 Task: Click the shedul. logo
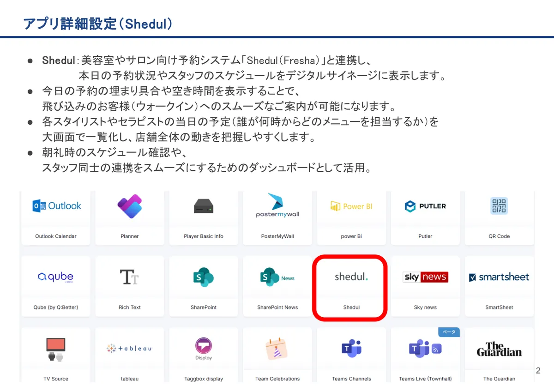point(351,277)
